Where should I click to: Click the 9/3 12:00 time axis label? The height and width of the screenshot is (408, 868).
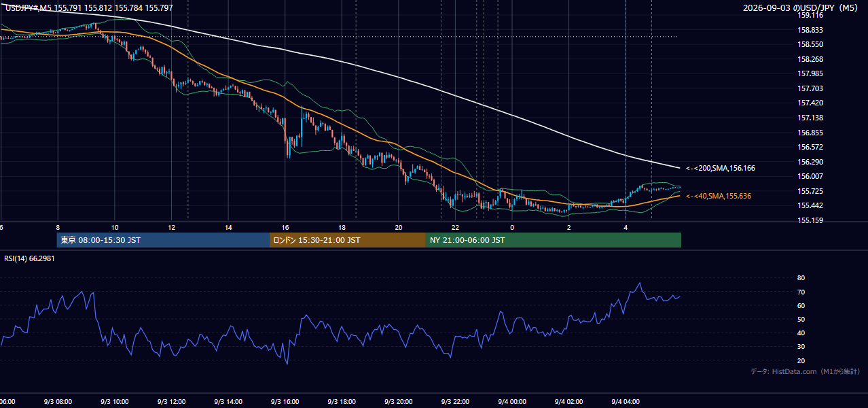(x=171, y=401)
